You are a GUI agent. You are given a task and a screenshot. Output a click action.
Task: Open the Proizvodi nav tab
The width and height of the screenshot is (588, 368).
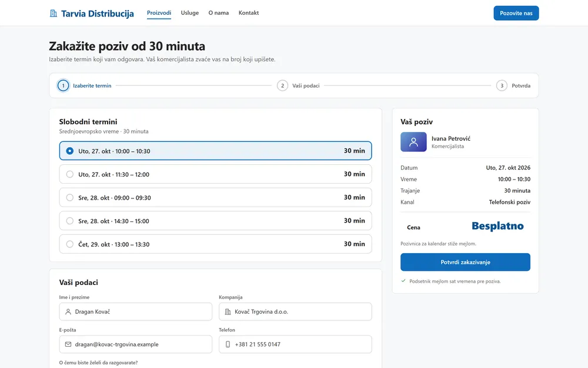pos(159,13)
